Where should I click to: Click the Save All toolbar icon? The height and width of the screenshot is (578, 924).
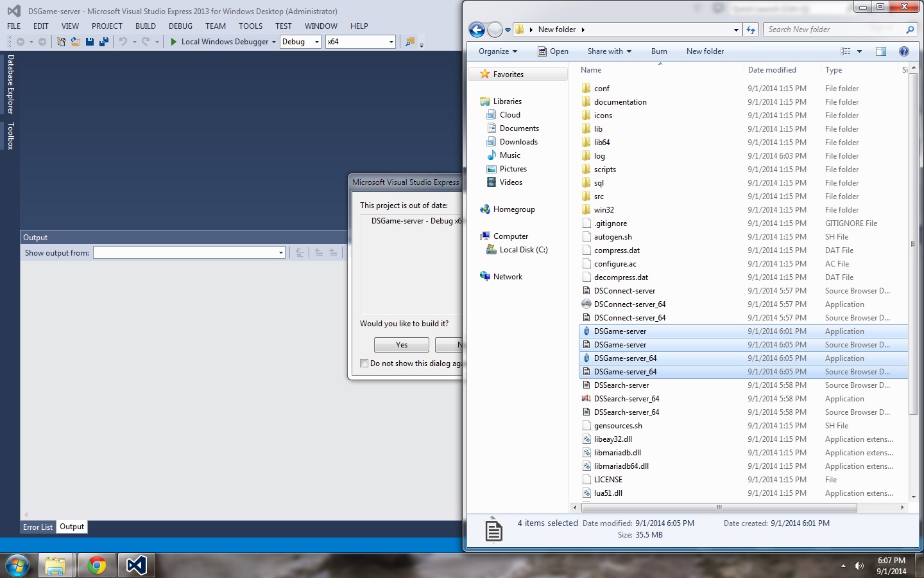tap(103, 42)
